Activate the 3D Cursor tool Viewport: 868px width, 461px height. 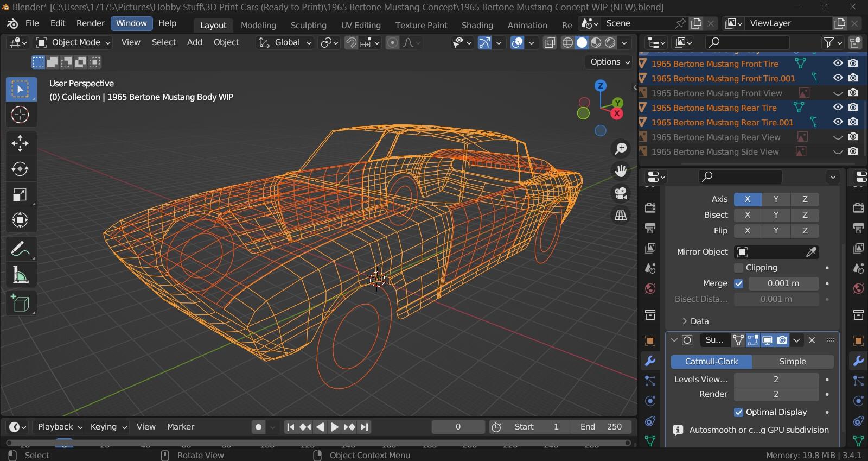21,115
